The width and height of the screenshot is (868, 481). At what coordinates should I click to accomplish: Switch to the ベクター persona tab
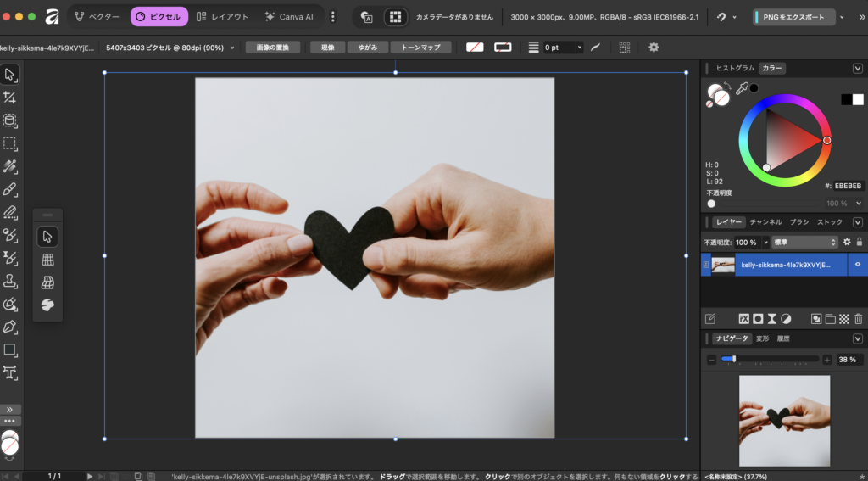(x=97, y=17)
